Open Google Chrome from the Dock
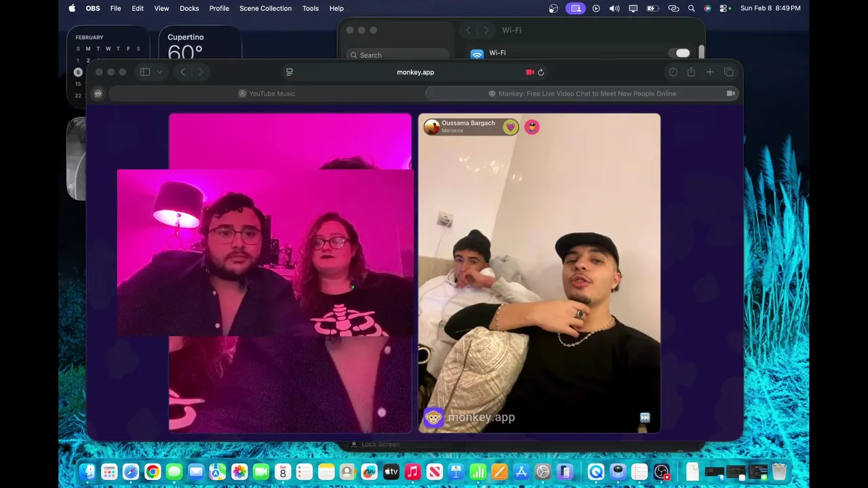868x488 pixels. [153, 472]
